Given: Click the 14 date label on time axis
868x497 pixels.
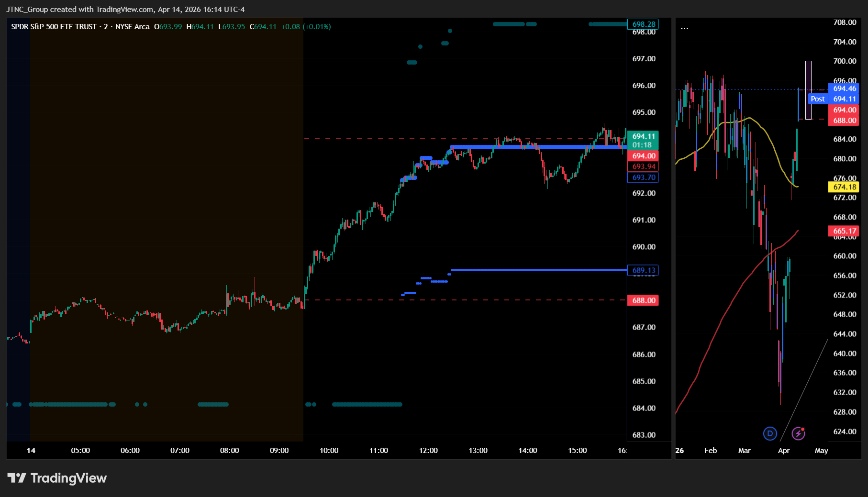Looking at the screenshot, I should (x=31, y=451).
